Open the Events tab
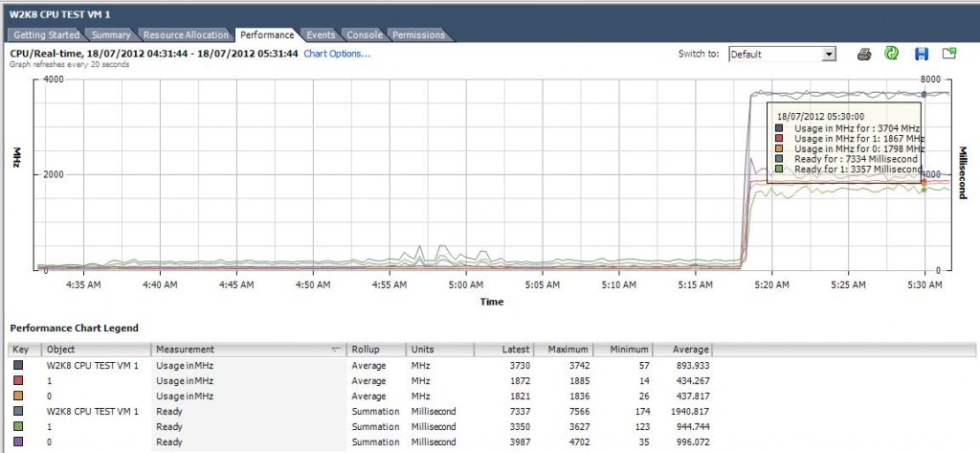The height and width of the screenshot is (453, 980). point(321,35)
